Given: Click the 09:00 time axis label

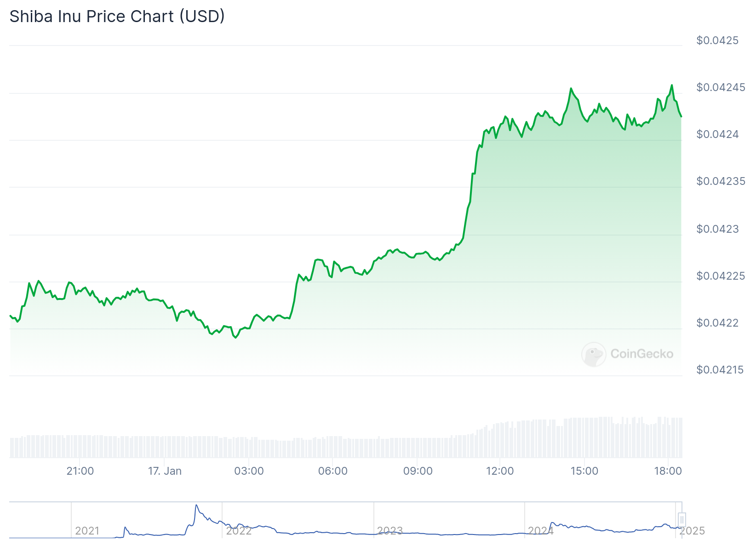Looking at the screenshot, I should click(x=418, y=471).
